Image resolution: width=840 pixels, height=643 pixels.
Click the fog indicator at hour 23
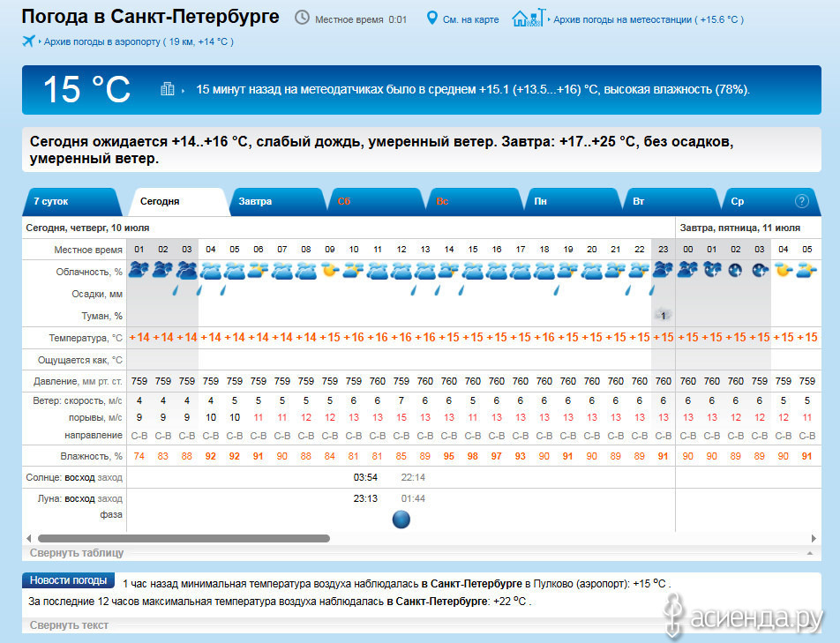(664, 316)
